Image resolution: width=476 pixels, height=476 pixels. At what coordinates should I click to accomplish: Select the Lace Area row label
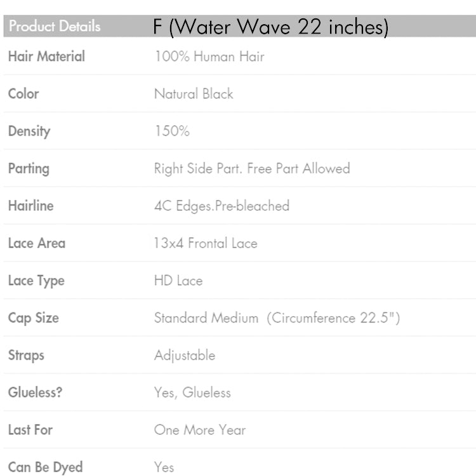pyautogui.click(x=37, y=243)
